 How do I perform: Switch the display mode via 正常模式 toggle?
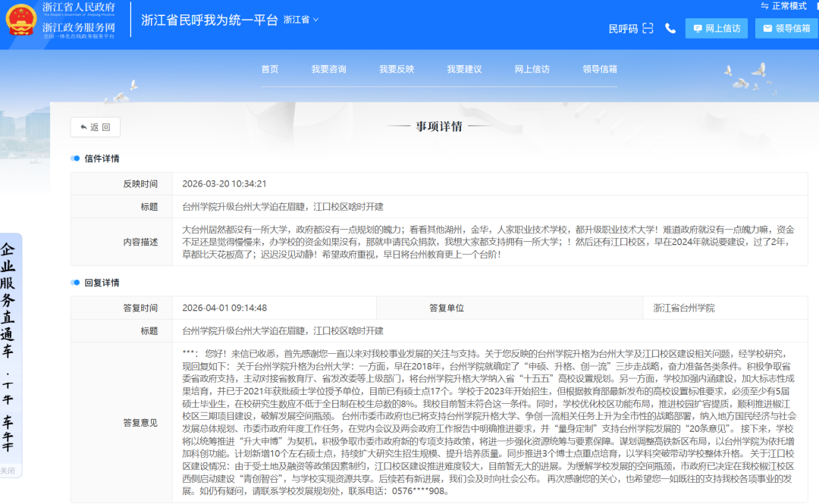coord(789,6)
